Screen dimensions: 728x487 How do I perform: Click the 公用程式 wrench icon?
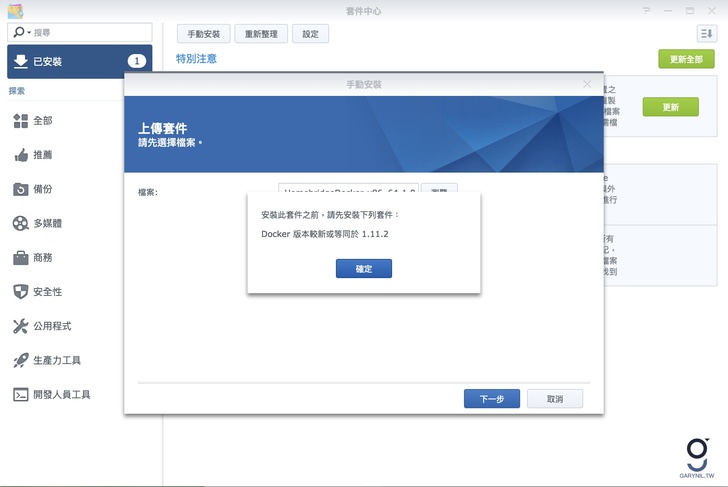click(20, 326)
